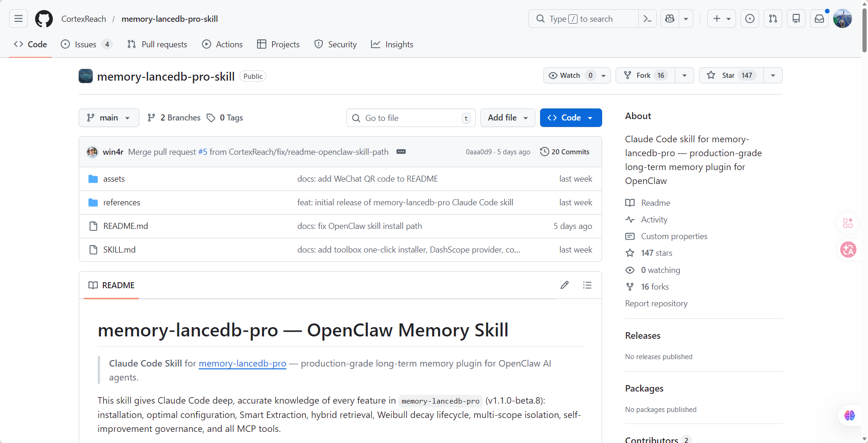Click the floating brain extension icon
The height and width of the screenshot is (443, 868).
coord(850,415)
